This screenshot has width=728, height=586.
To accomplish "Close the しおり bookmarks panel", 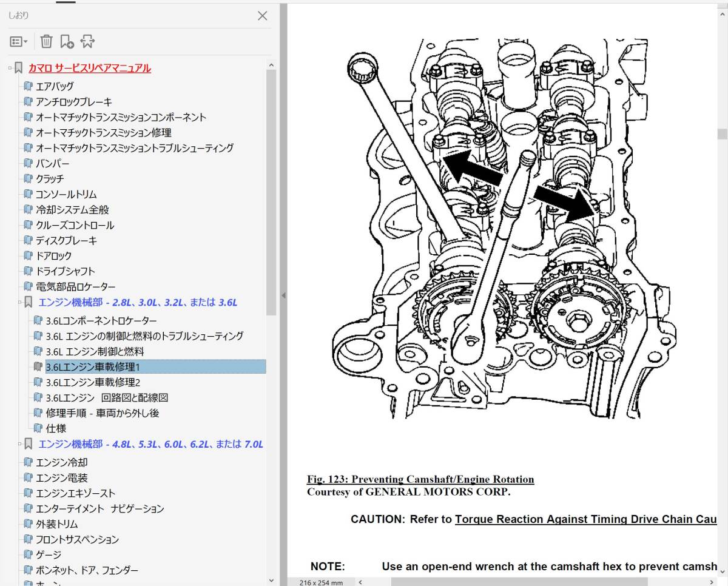I will 262,16.
